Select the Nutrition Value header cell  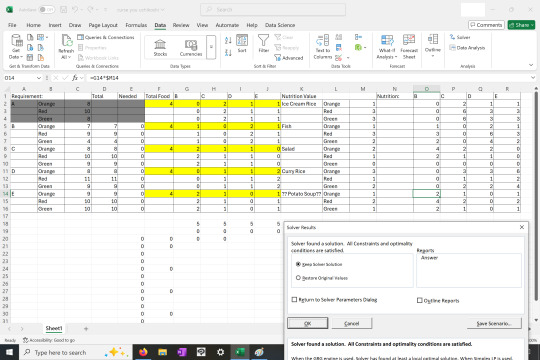[301, 96]
